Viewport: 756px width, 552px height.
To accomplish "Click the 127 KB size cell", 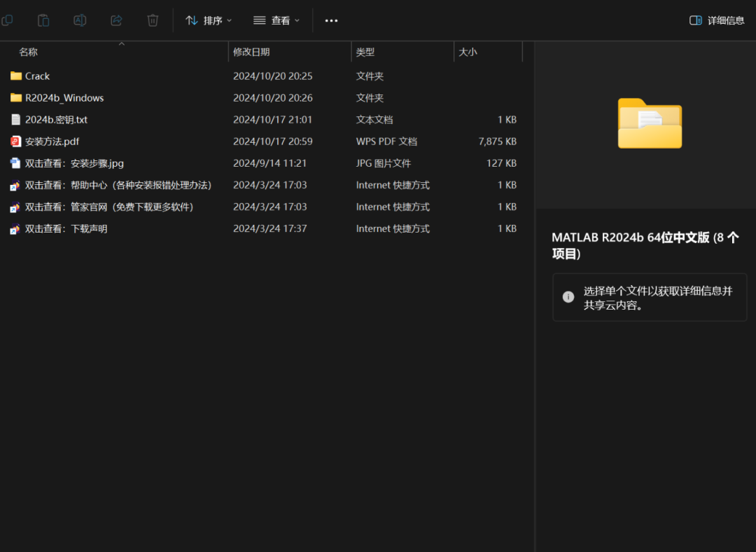I will [x=501, y=163].
